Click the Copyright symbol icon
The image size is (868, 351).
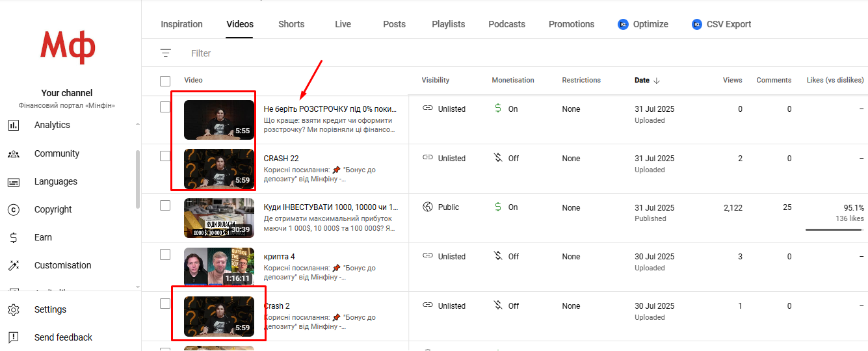(13, 210)
